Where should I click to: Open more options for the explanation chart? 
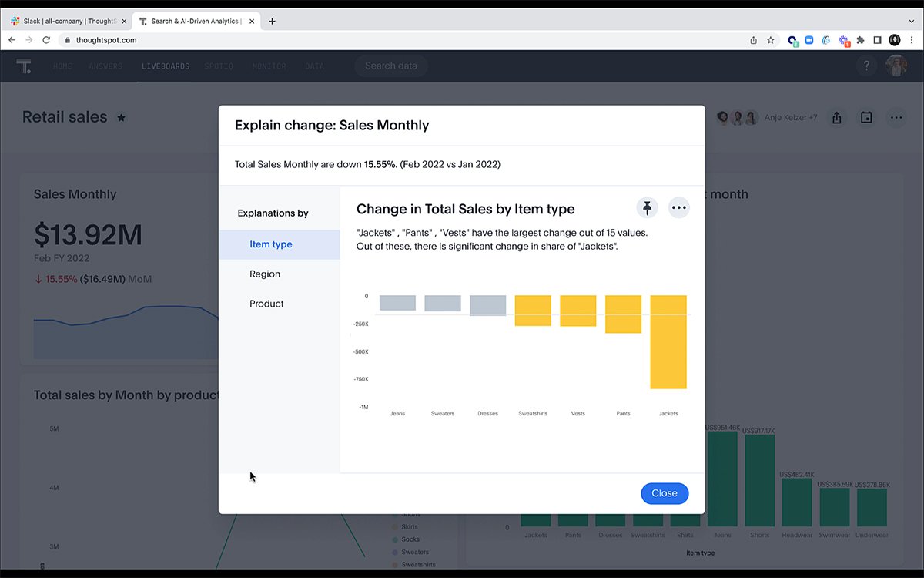click(678, 207)
